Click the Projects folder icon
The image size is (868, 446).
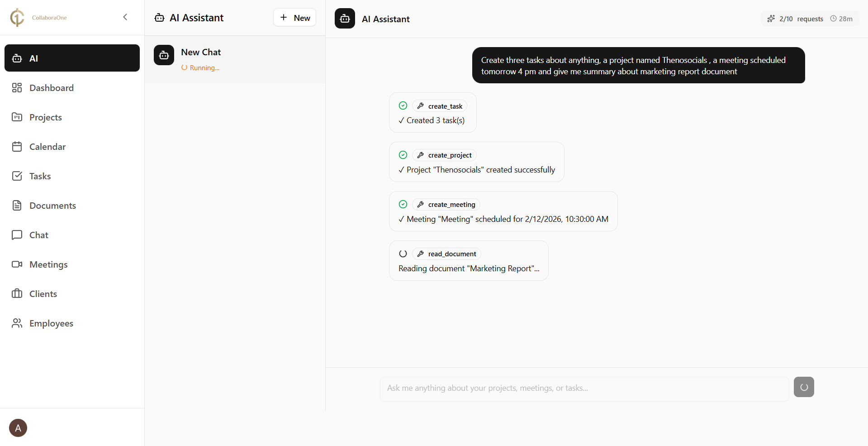point(17,117)
